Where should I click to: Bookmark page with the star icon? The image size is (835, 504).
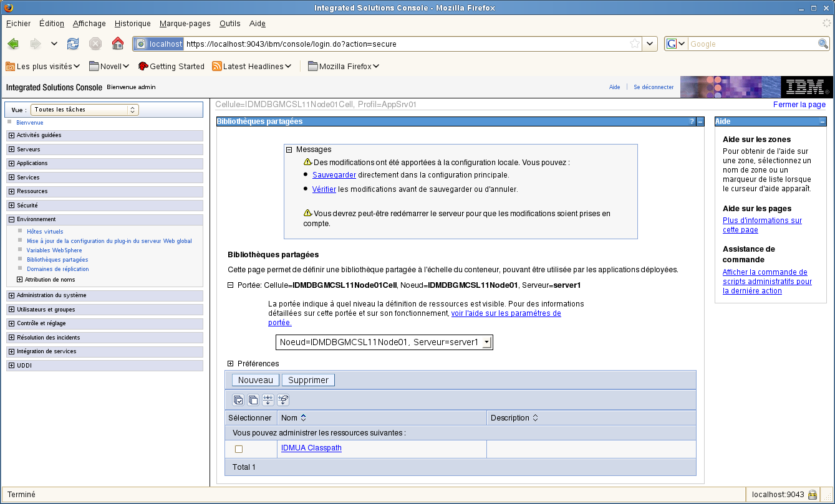pos(635,44)
